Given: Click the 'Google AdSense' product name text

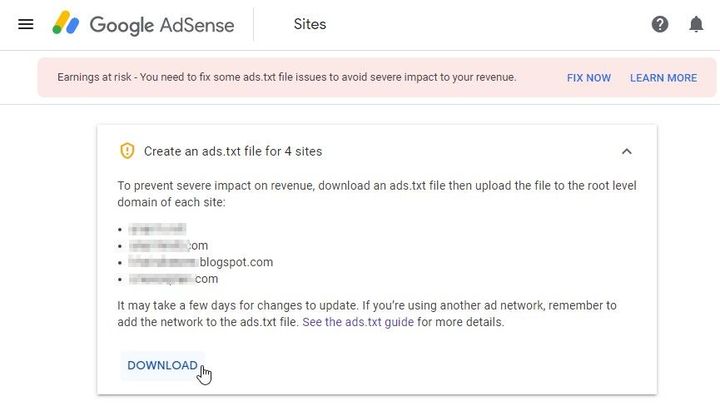Looking at the screenshot, I should pos(162,24).
